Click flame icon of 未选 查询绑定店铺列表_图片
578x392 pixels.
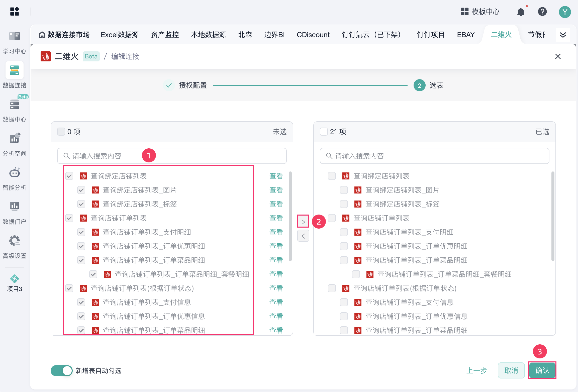point(95,190)
